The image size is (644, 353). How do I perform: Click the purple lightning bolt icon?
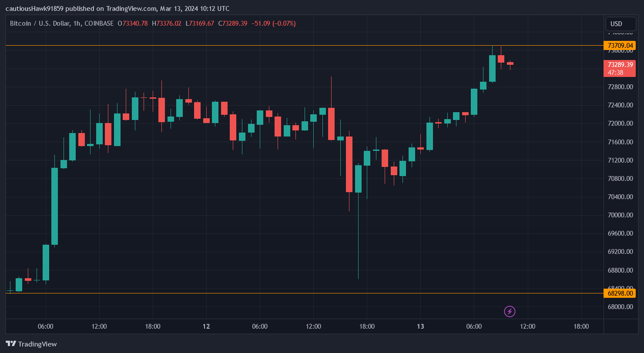coord(509,311)
